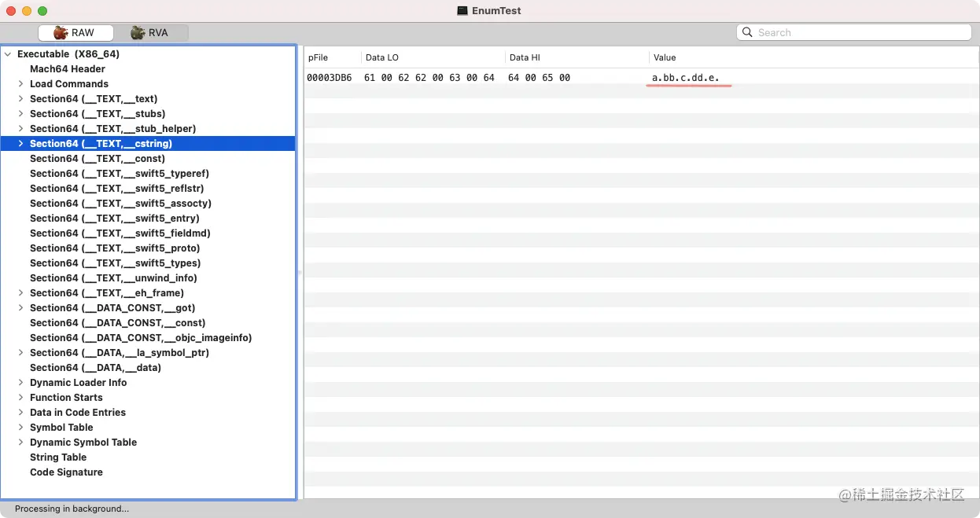Select Section64 (__TEXT,__const) row
Viewport: 980px width, 518px height.
pyautogui.click(x=148, y=159)
